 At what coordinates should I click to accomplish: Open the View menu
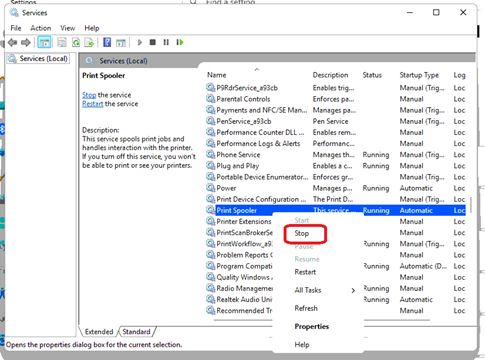[68, 28]
